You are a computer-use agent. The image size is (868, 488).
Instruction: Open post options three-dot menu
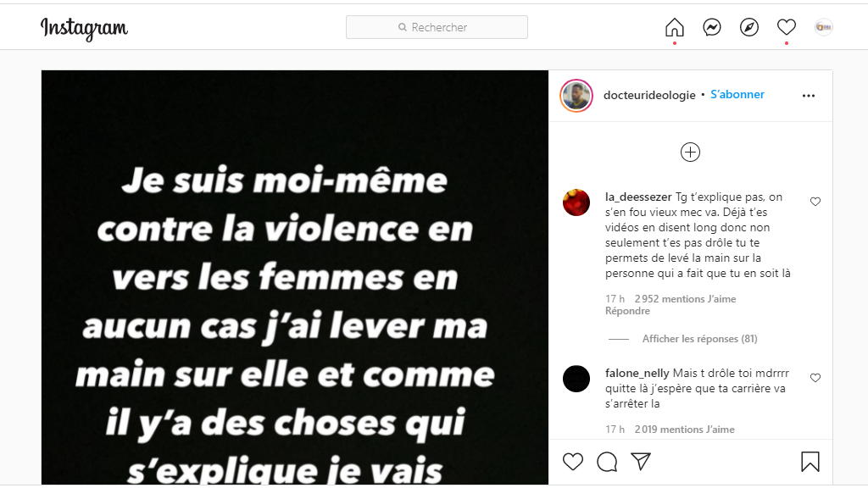(x=808, y=96)
